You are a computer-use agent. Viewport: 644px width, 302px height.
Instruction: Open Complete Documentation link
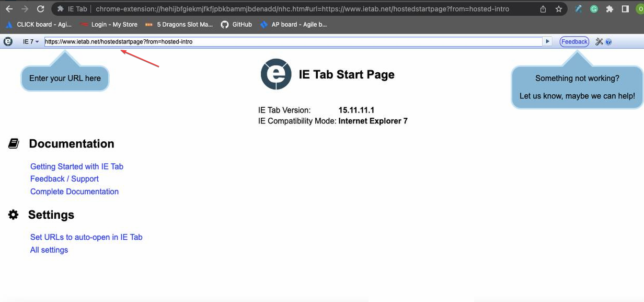[x=74, y=192]
